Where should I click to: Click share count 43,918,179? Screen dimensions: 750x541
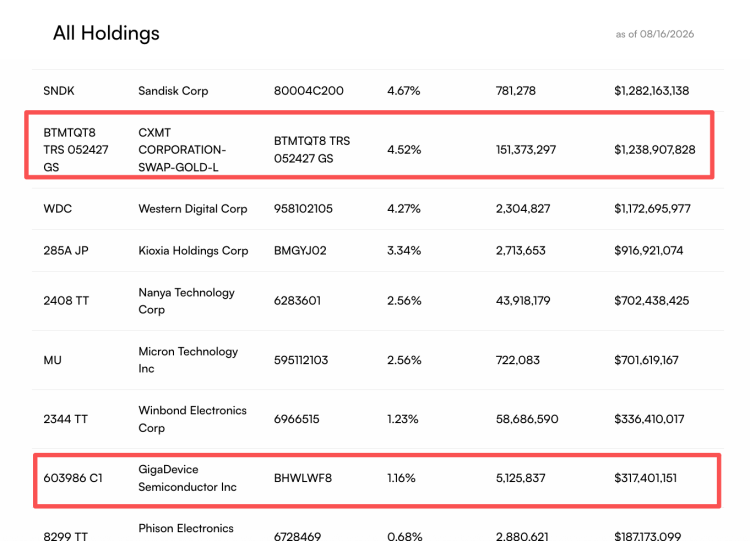523,301
